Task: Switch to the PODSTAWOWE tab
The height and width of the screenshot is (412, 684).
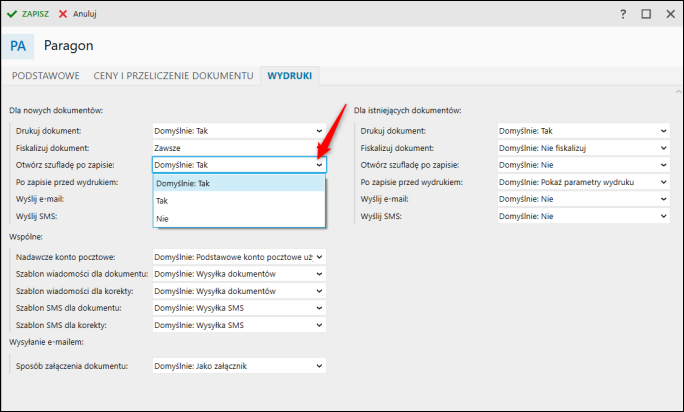Action: (46, 76)
